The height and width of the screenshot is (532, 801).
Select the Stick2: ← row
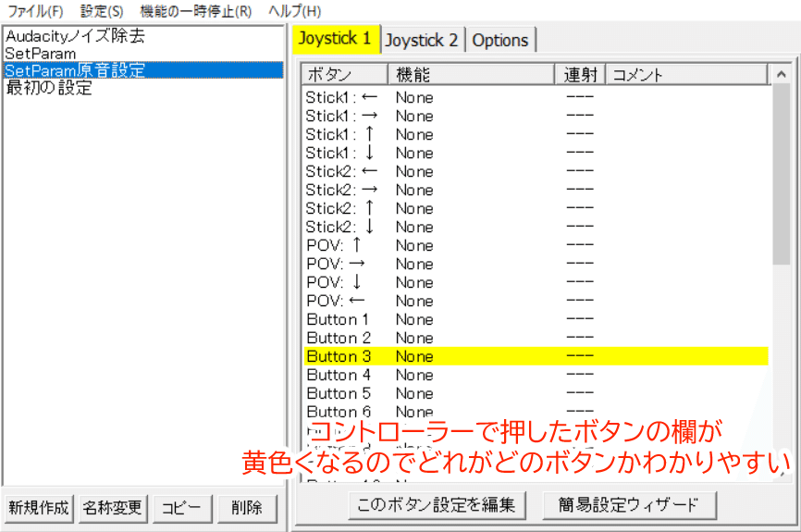pyautogui.click(x=536, y=171)
